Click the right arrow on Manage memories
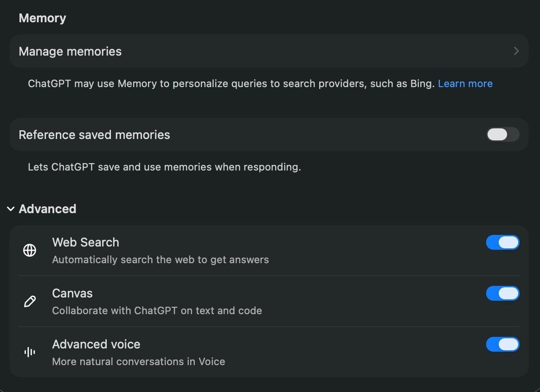540x392 pixels. [516, 51]
